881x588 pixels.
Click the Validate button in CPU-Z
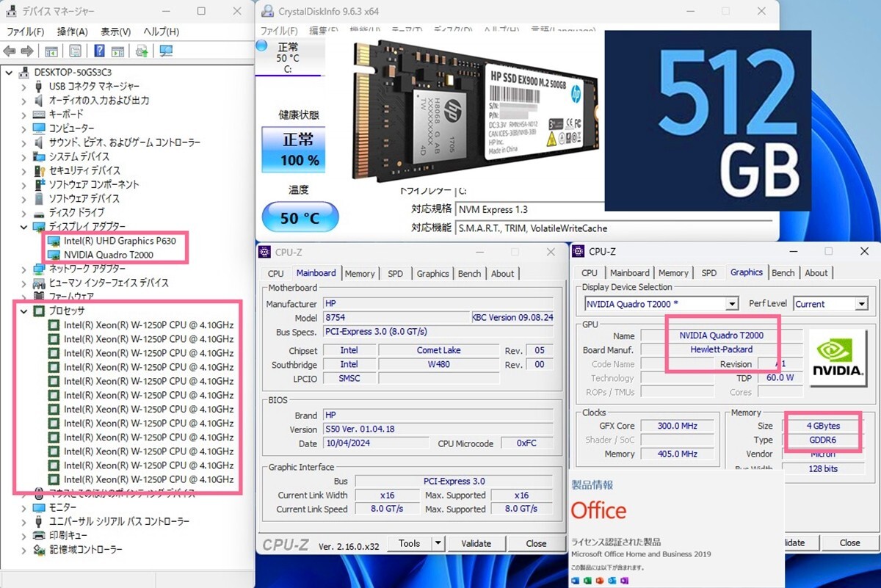(476, 543)
